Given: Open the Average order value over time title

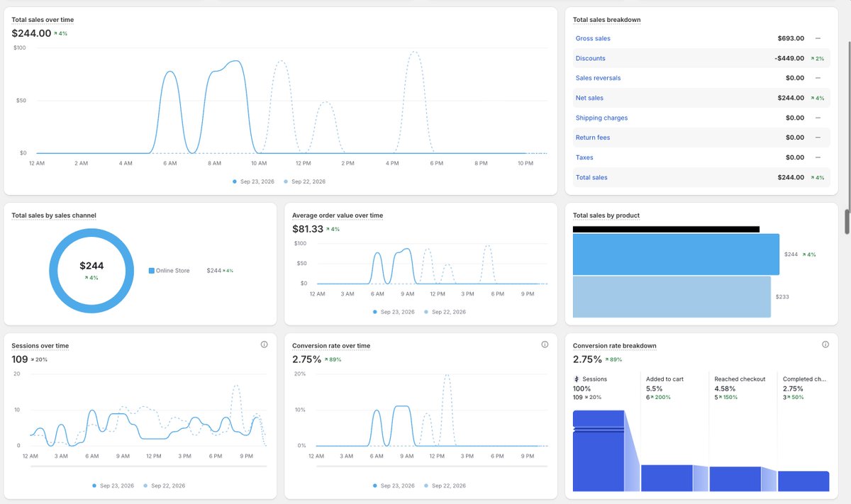Looking at the screenshot, I should pyautogui.click(x=338, y=215).
